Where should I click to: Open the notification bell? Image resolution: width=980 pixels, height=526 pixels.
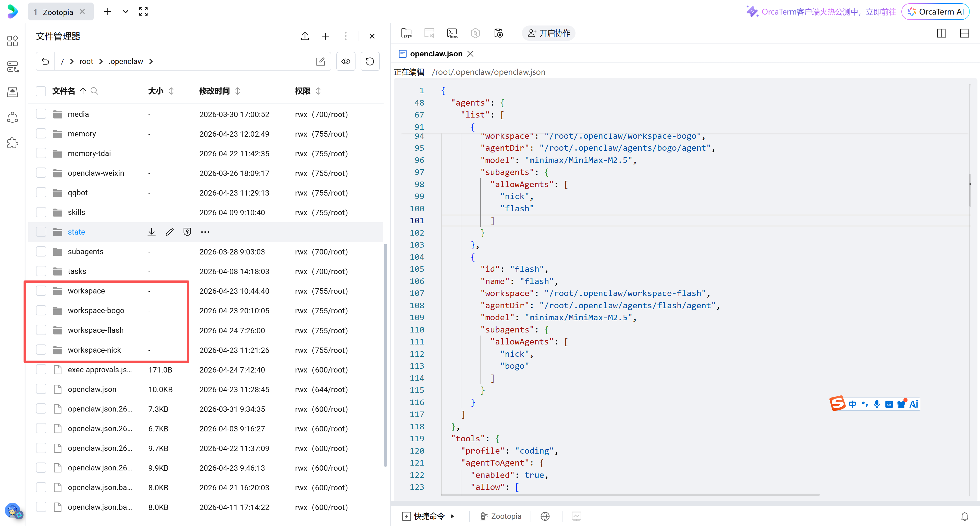[x=964, y=516]
